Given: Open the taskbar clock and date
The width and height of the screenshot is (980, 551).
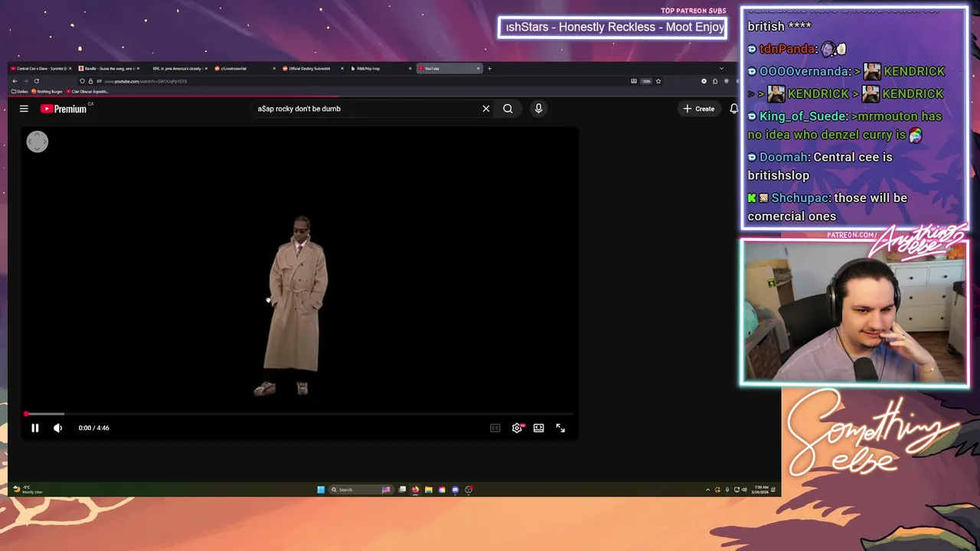Looking at the screenshot, I should pyautogui.click(x=761, y=490).
